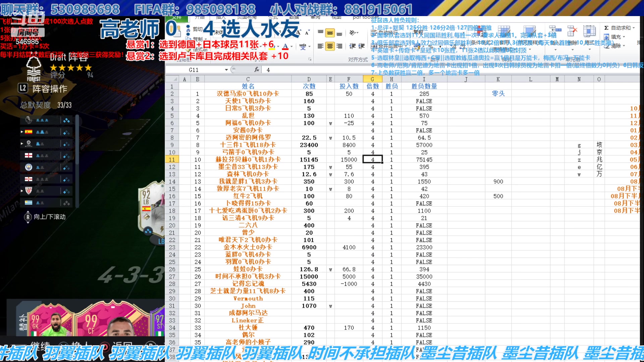Open the Clear dropdown arrow
644x362 pixels.
[x=624, y=46]
